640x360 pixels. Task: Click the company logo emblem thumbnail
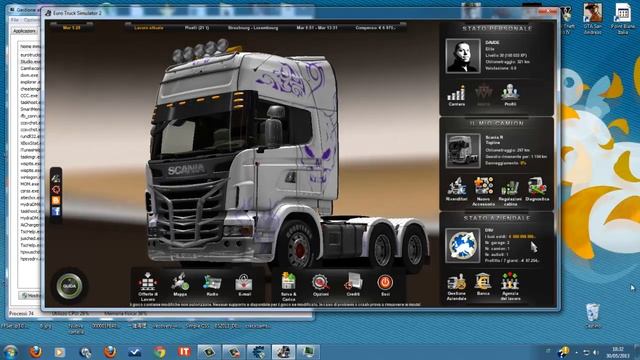tap(463, 245)
